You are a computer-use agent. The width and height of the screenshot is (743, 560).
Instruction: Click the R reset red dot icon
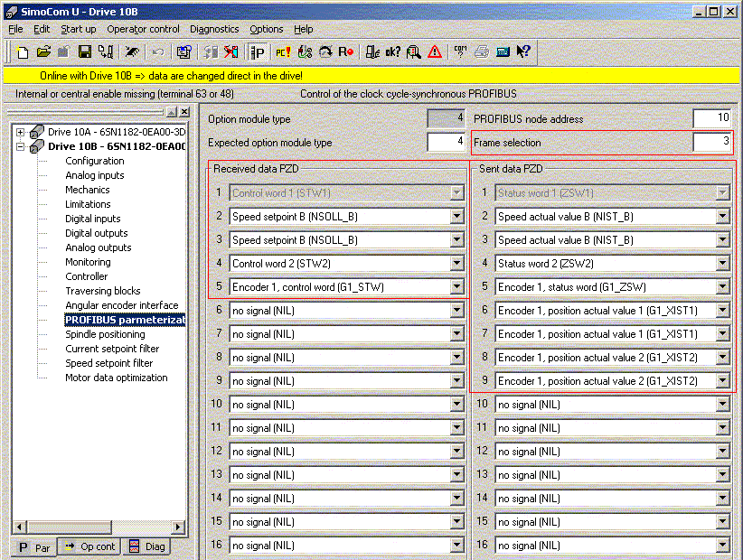click(346, 51)
